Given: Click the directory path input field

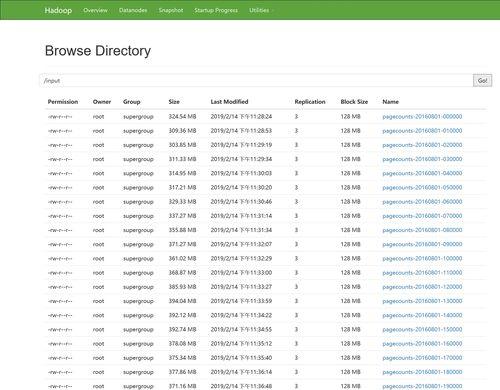Looking at the screenshot, I should [x=256, y=80].
